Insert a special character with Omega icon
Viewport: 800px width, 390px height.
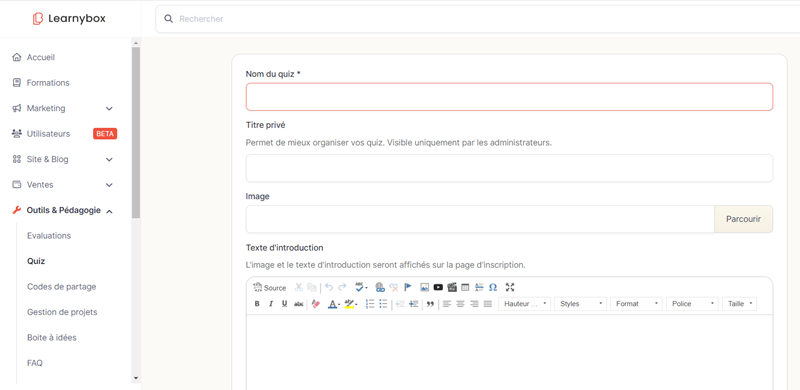493,287
